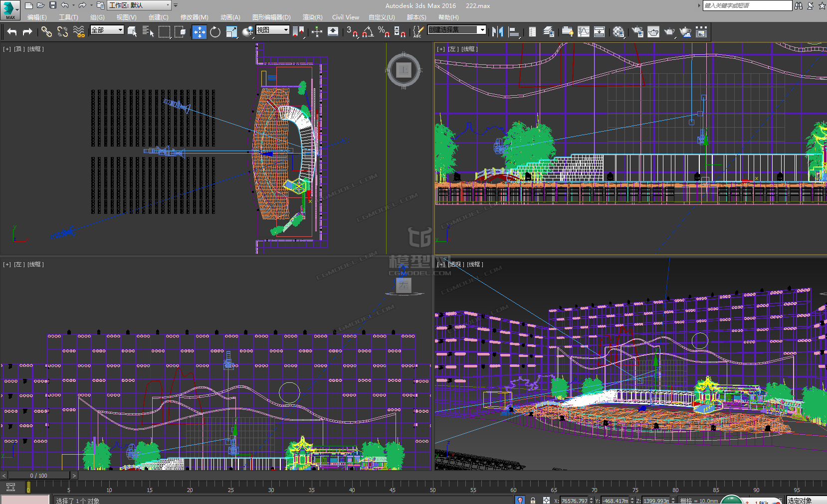
Task: Click the [线框] shading label of top viewport
Action: (x=36, y=49)
